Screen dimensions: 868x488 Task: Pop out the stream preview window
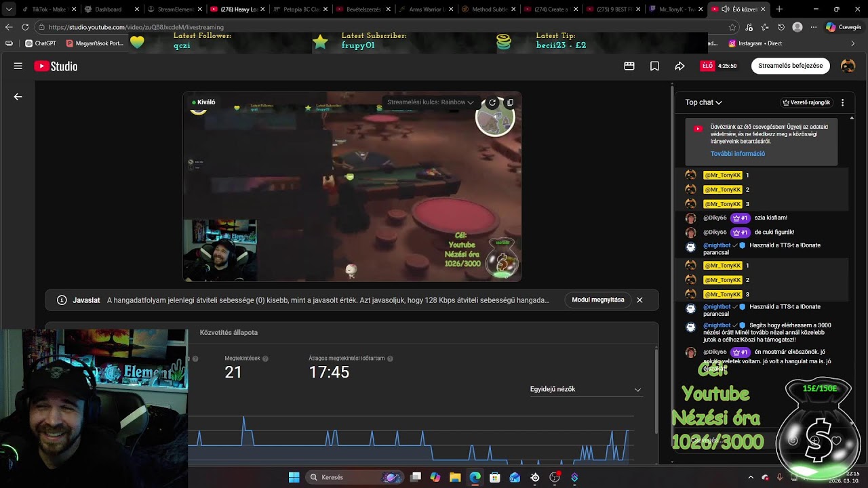tap(510, 102)
